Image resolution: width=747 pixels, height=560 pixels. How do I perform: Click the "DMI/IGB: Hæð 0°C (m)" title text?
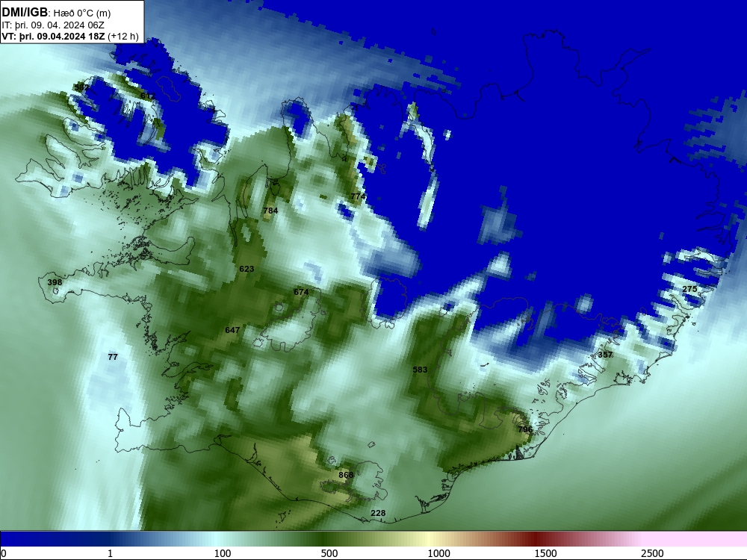pyautogui.click(x=56, y=13)
